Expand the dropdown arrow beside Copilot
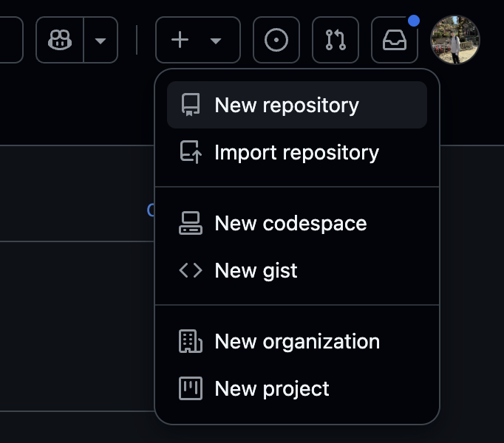Image resolution: width=504 pixels, height=443 pixels. [101, 40]
